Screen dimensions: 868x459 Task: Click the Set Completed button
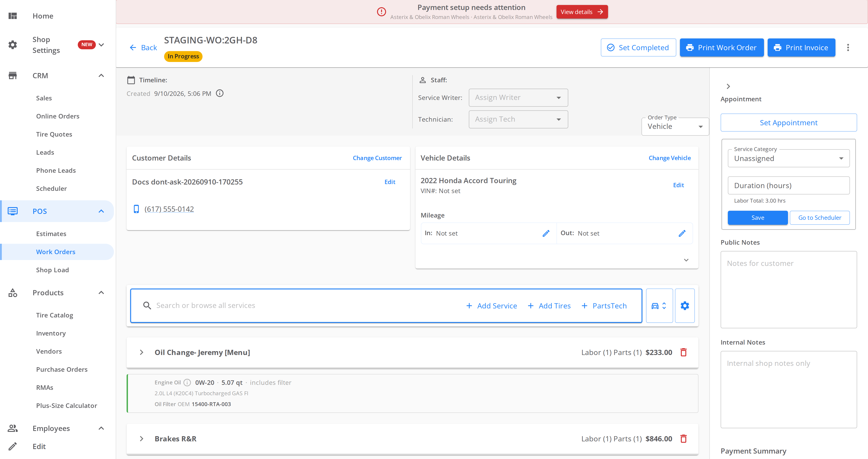[638, 47]
